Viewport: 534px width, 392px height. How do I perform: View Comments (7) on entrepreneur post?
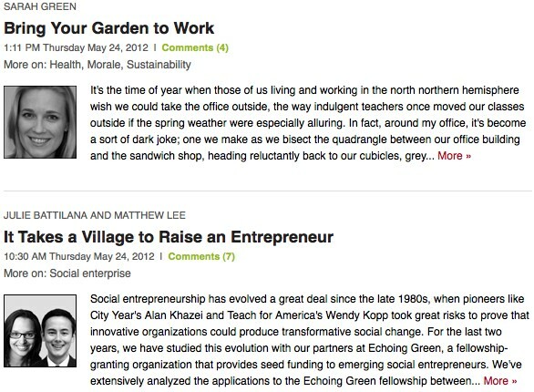(x=201, y=256)
